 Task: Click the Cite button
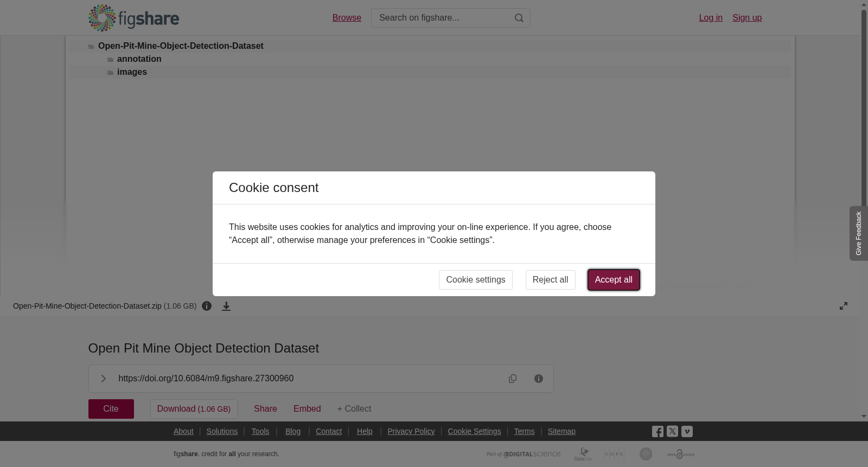coord(111,409)
